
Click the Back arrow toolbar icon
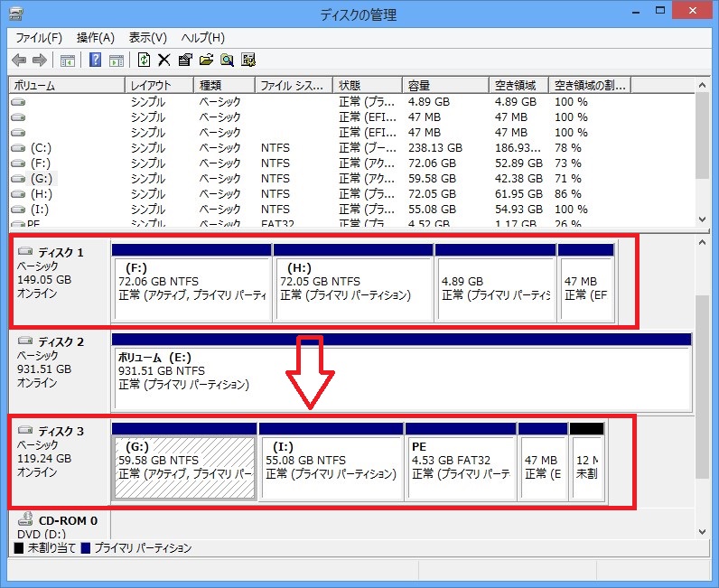19,61
